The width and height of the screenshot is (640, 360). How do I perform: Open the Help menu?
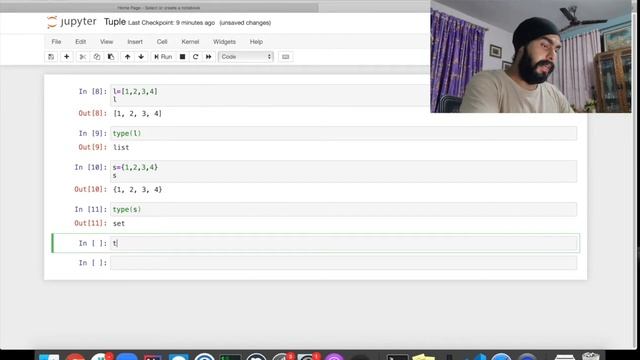coord(256,42)
